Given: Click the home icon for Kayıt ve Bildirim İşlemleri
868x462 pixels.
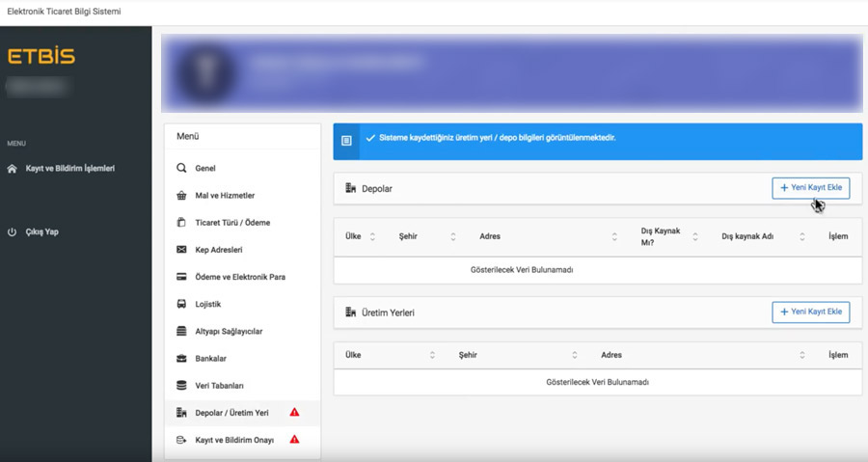Looking at the screenshot, I should 12,169.
